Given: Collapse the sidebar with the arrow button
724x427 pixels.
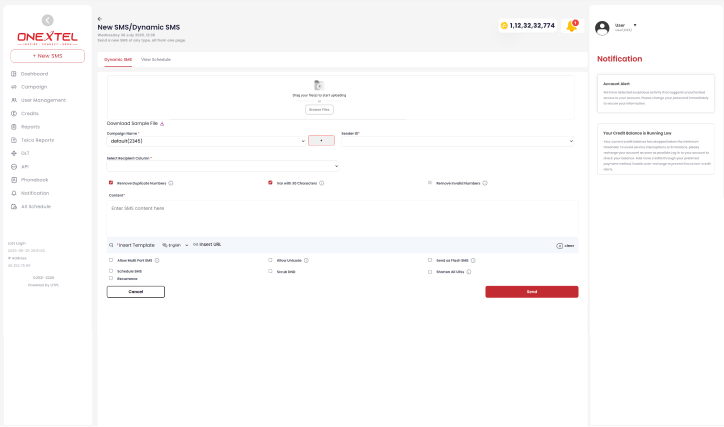Looking at the screenshot, I should tap(47, 20).
